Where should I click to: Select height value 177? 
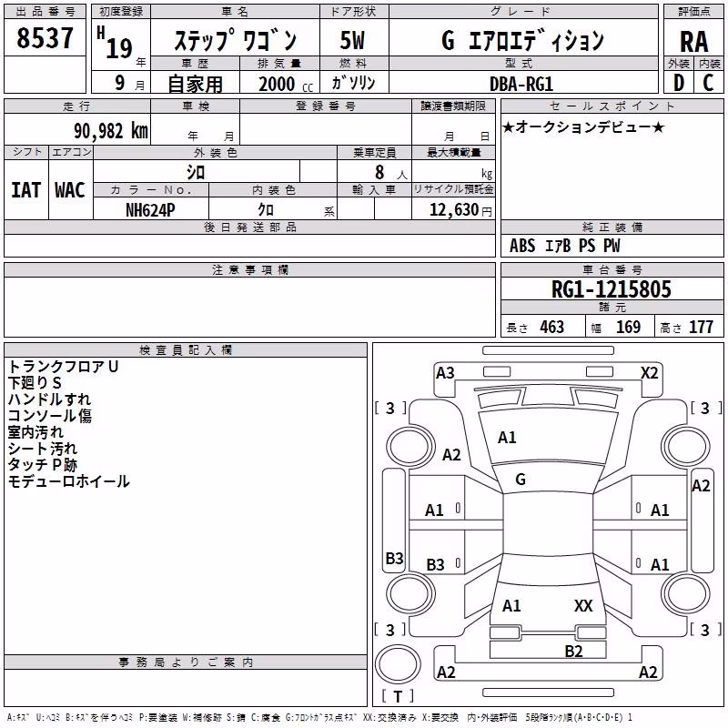[x=701, y=328]
